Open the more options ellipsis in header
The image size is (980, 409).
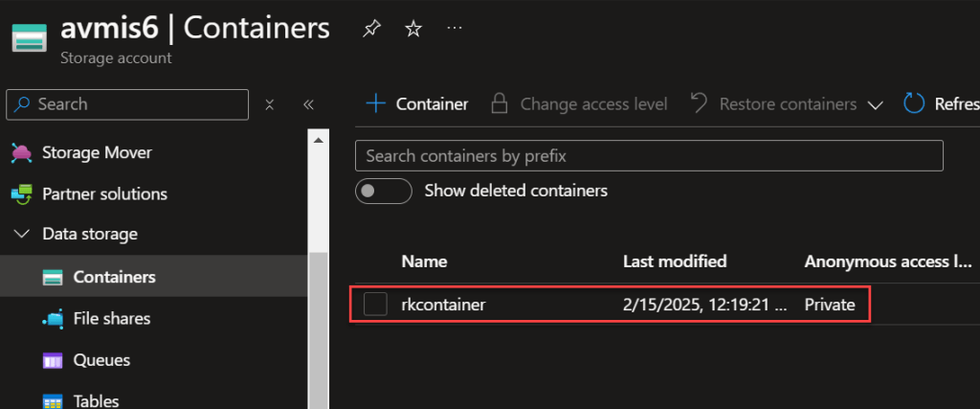pos(456,29)
